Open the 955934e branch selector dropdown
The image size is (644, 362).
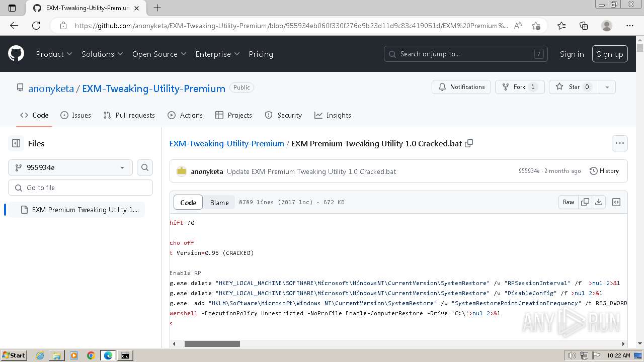tap(70, 167)
